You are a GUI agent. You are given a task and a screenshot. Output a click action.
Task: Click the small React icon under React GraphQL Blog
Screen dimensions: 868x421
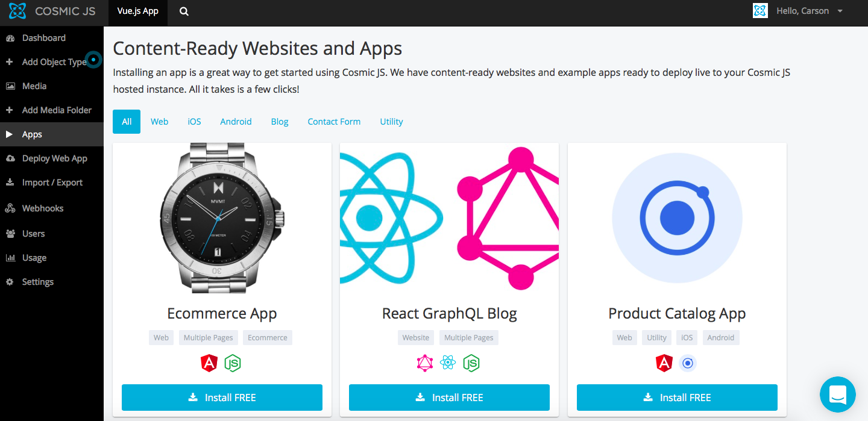pos(447,363)
